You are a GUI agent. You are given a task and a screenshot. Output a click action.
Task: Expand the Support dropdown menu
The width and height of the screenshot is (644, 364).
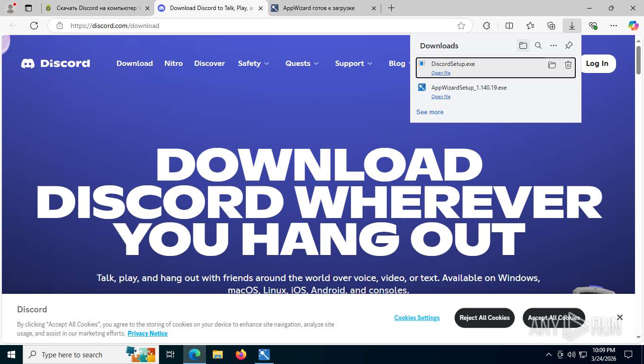point(353,64)
